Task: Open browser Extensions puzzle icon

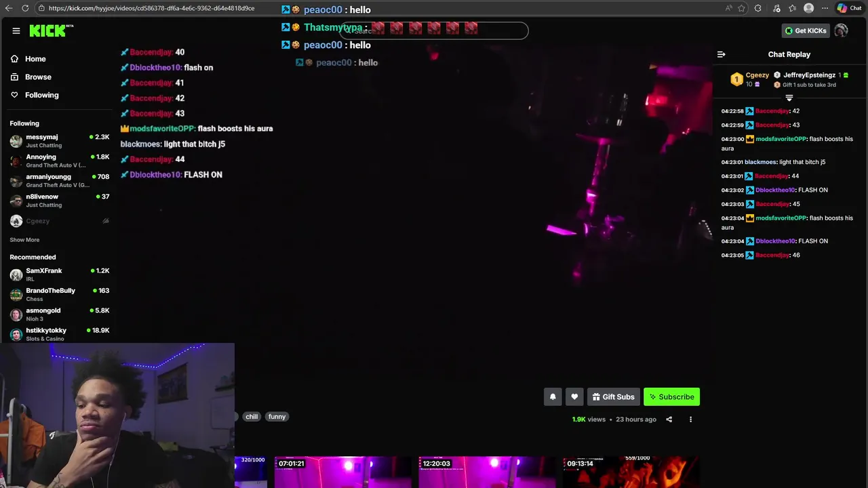Action: click(758, 8)
